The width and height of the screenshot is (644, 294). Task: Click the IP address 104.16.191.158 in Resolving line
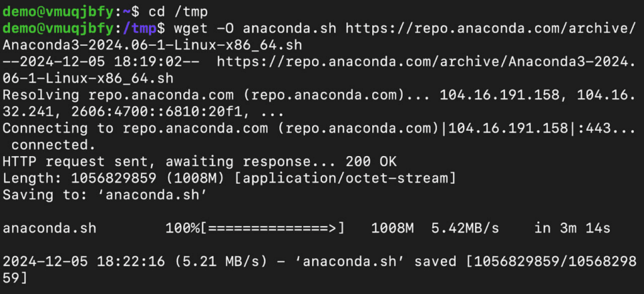pos(499,95)
